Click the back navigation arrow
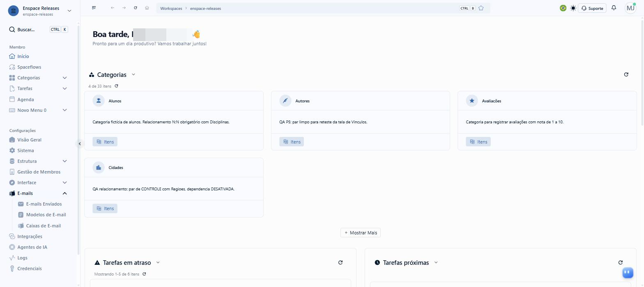The height and width of the screenshot is (287, 644). [113, 8]
